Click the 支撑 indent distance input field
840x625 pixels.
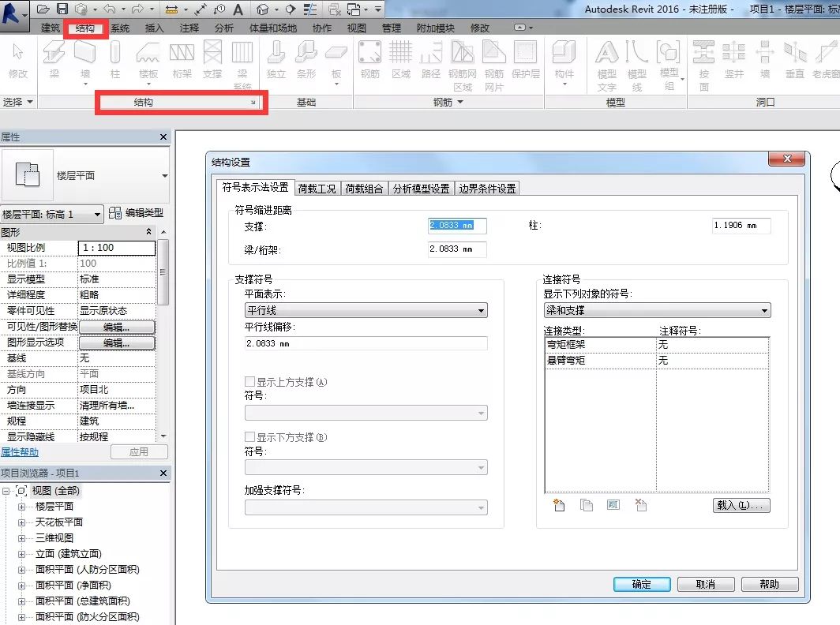click(x=457, y=226)
